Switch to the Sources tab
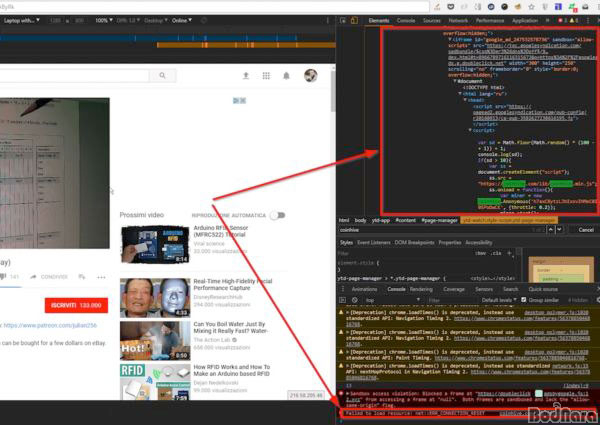The image size is (600, 425). (x=432, y=21)
